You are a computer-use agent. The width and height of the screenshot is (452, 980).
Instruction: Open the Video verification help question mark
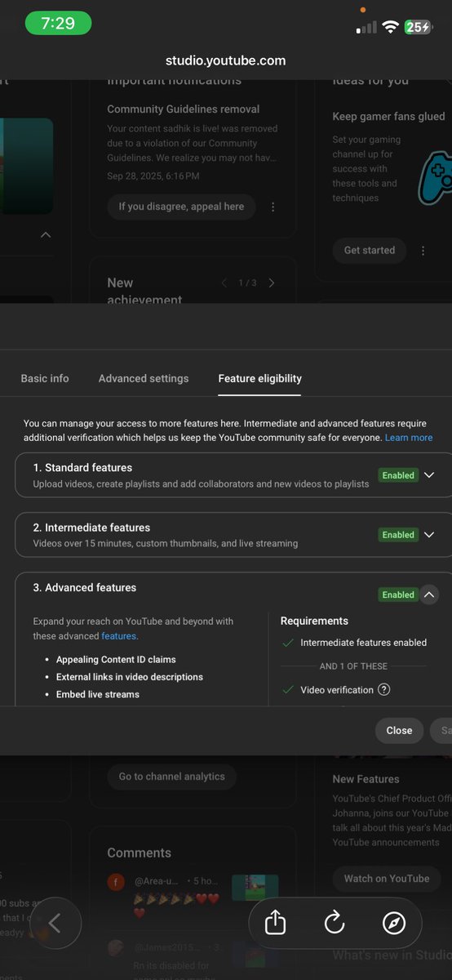[384, 689]
